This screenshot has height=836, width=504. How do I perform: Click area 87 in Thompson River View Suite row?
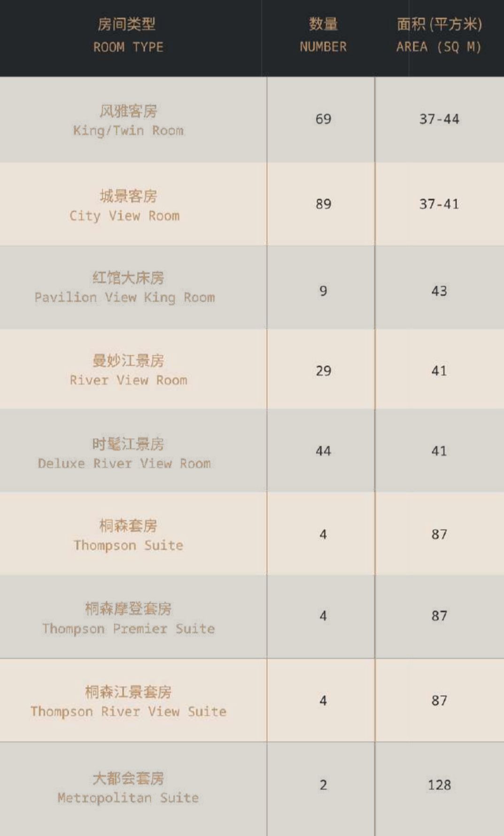[439, 701]
